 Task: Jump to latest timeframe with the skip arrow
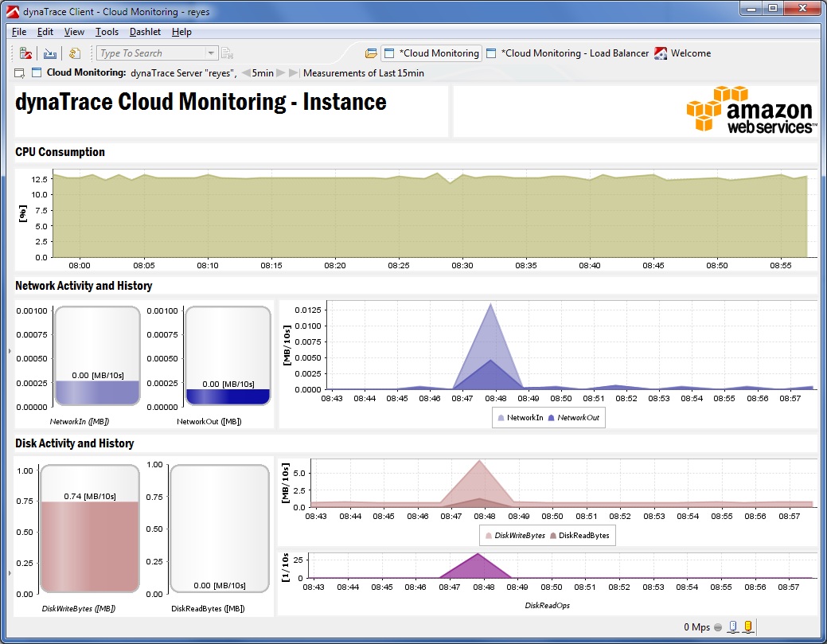pos(294,72)
